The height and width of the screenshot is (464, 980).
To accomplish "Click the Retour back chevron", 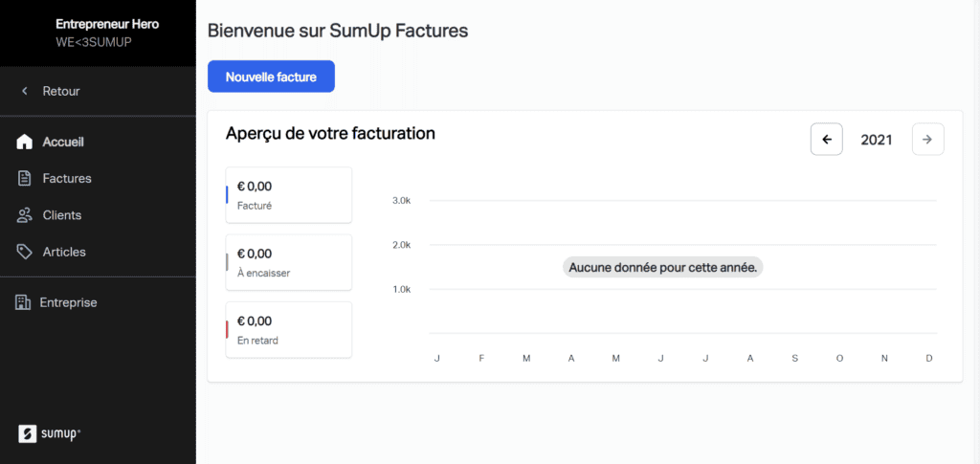I will (25, 92).
